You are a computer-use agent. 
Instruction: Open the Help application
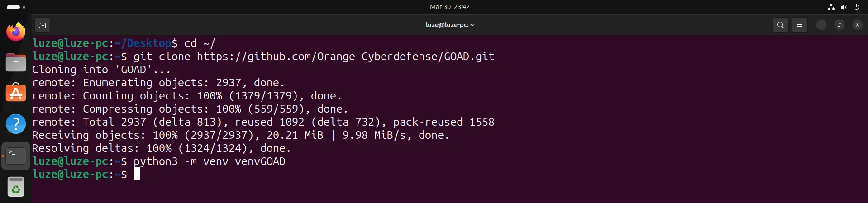(16, 124)
